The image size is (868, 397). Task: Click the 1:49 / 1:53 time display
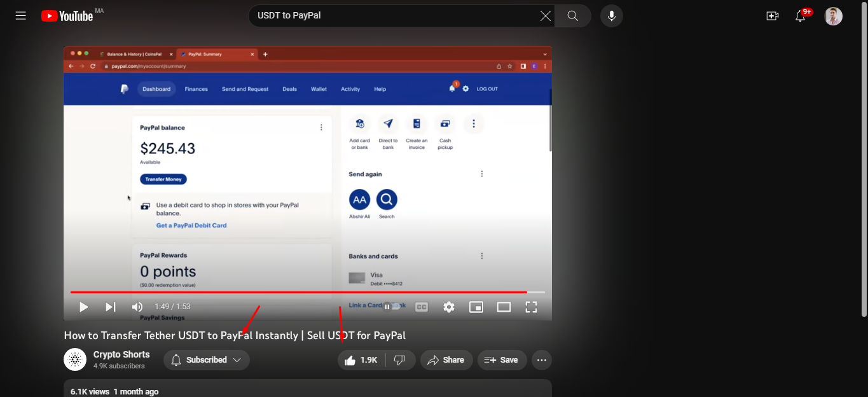172,307
